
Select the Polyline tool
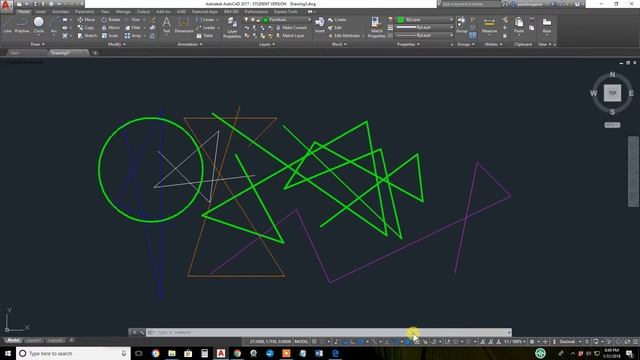[22, 25]
